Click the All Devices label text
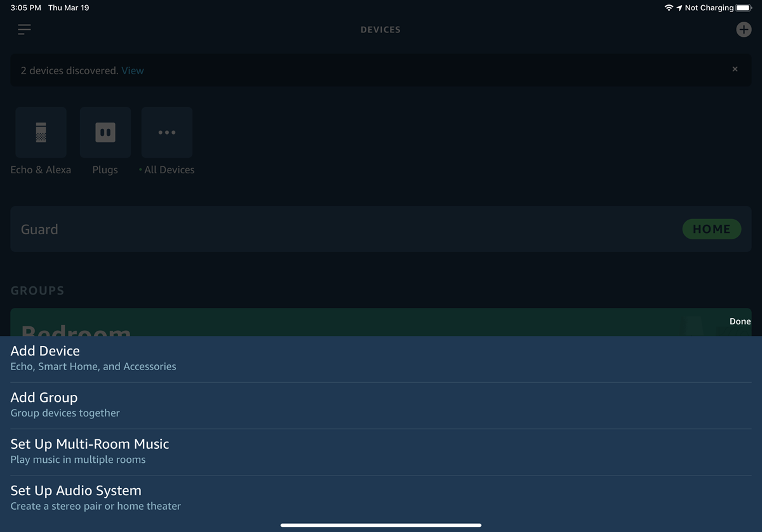762x532 pixels. [x=169, y=170]
